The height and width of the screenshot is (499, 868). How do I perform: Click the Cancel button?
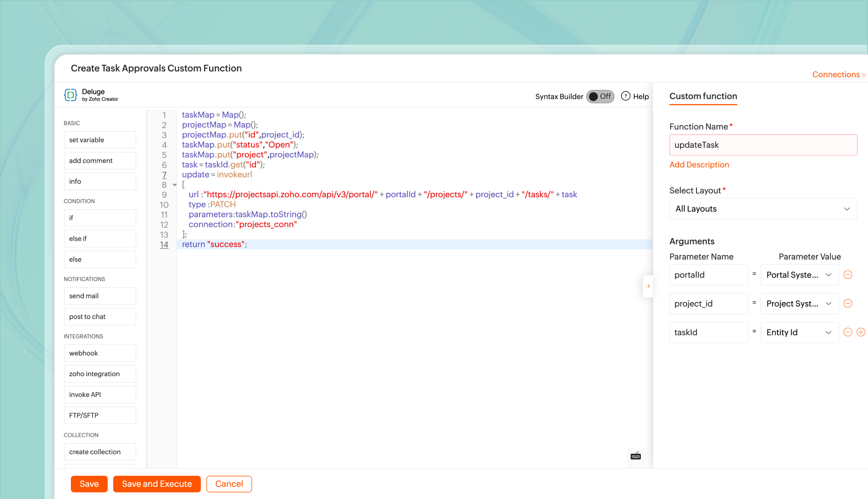coord(229,484)
